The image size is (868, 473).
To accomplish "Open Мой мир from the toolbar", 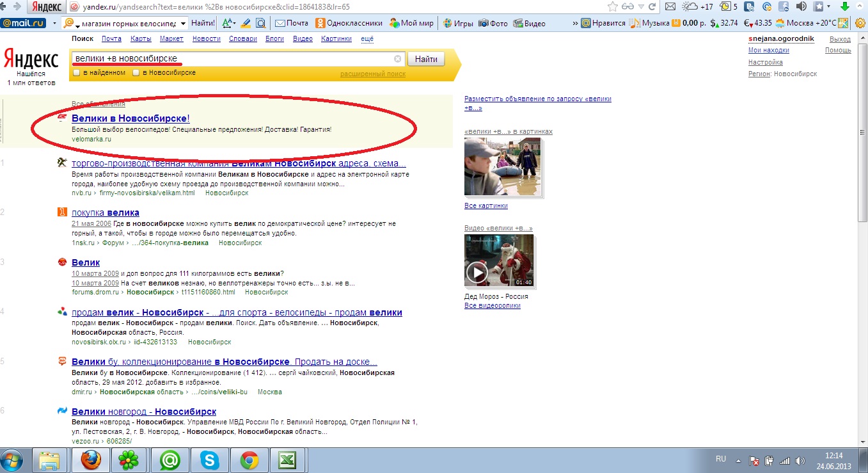I will 411,23.
